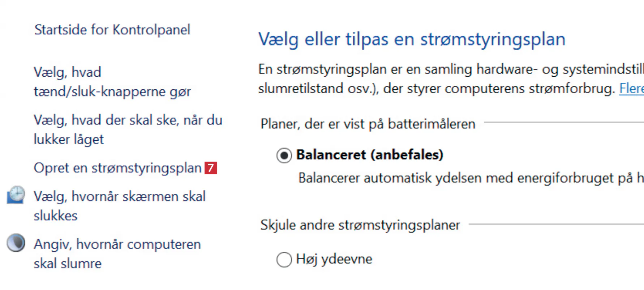Click the Flere link after strømforbrug
This screenshot has width=644, height=290.
pyautogui.click(x=631, y=88)
